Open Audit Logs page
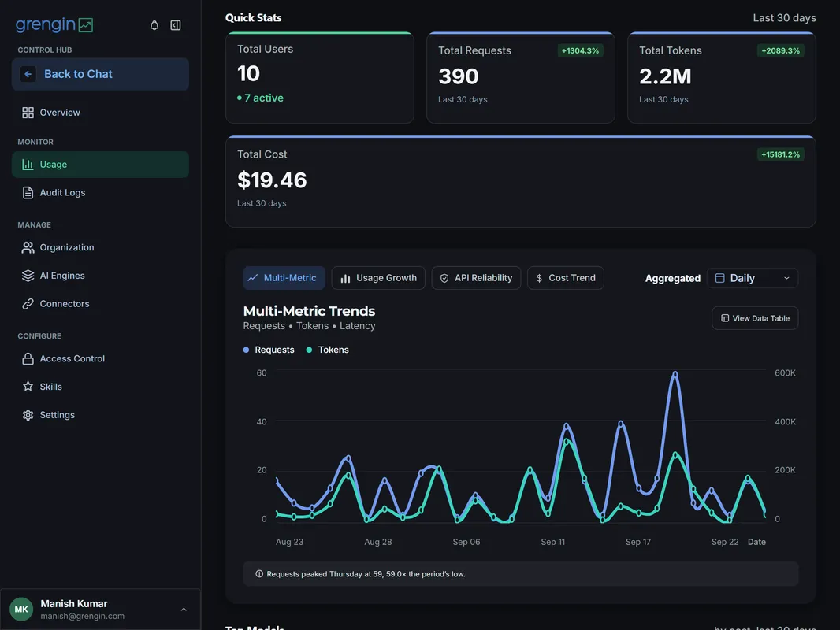840x630 pixels. click(100, 193)
